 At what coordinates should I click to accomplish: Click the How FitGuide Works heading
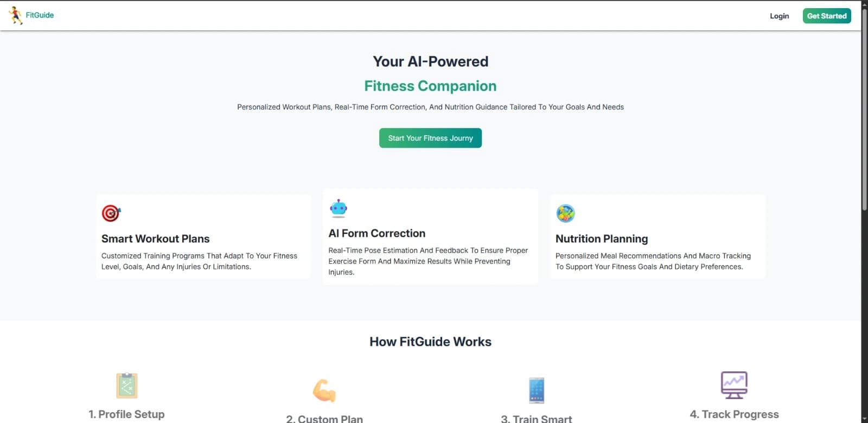point(430,342)
